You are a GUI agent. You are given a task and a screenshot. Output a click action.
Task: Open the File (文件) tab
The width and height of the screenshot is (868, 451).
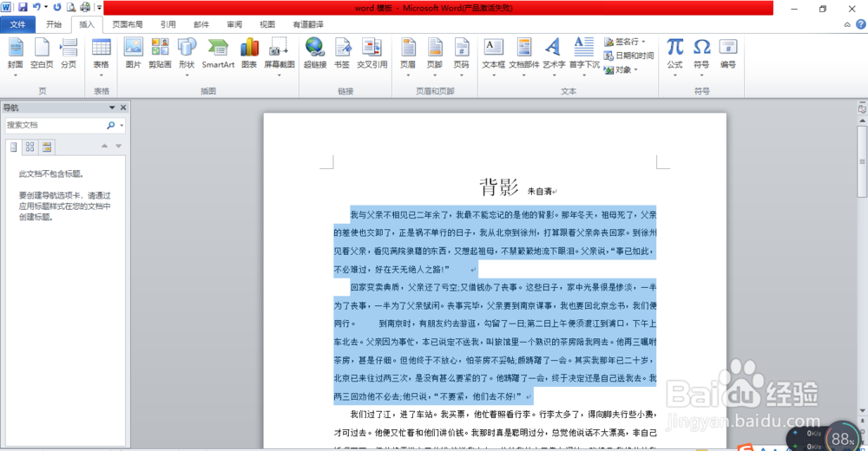tap(17, 24)
